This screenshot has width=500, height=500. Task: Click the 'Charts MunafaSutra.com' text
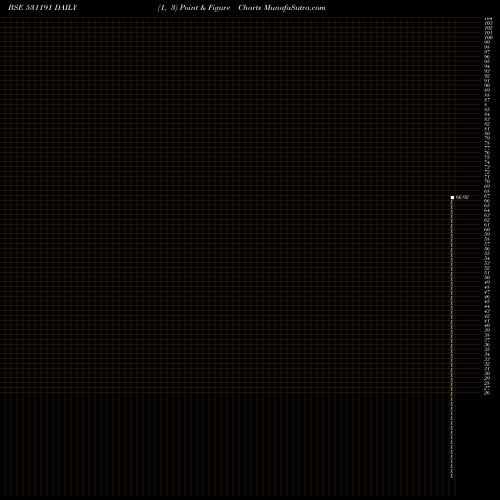282,8
